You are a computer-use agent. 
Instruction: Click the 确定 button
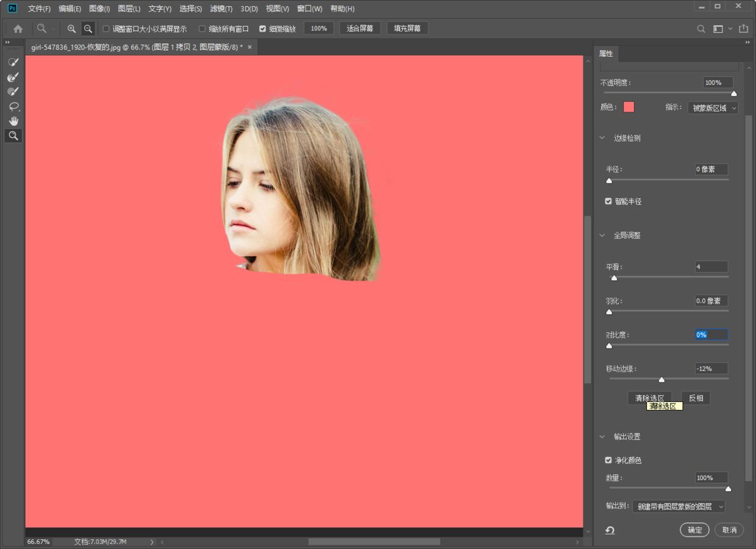coord(694,530)
